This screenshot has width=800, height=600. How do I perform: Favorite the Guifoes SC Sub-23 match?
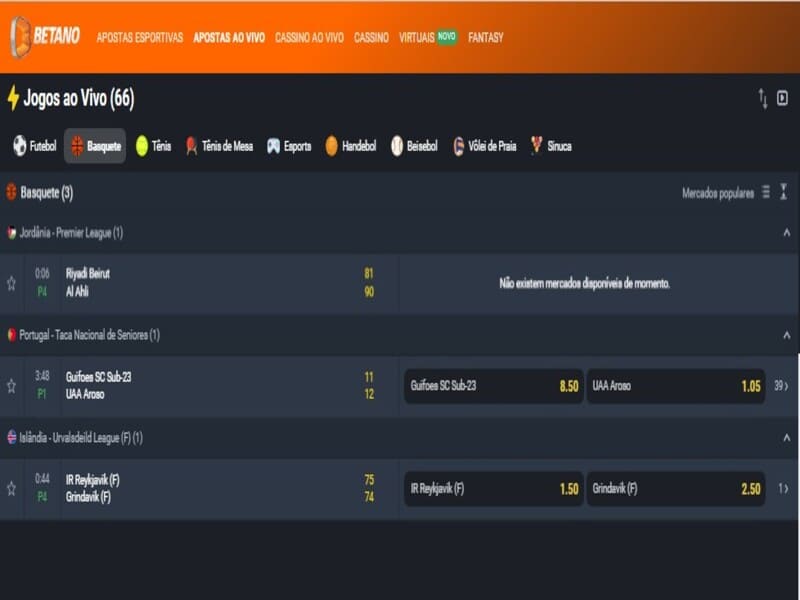pos(11,386)
